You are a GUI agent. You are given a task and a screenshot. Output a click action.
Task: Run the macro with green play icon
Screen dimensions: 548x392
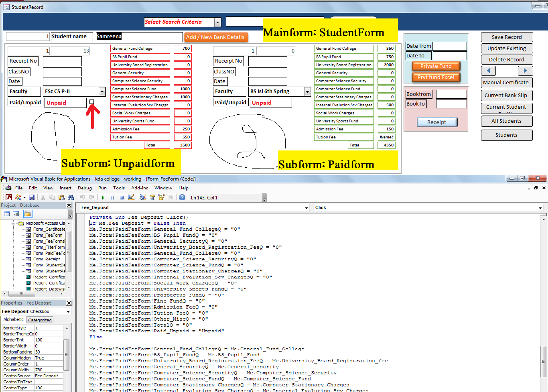[x=103, y=197]
